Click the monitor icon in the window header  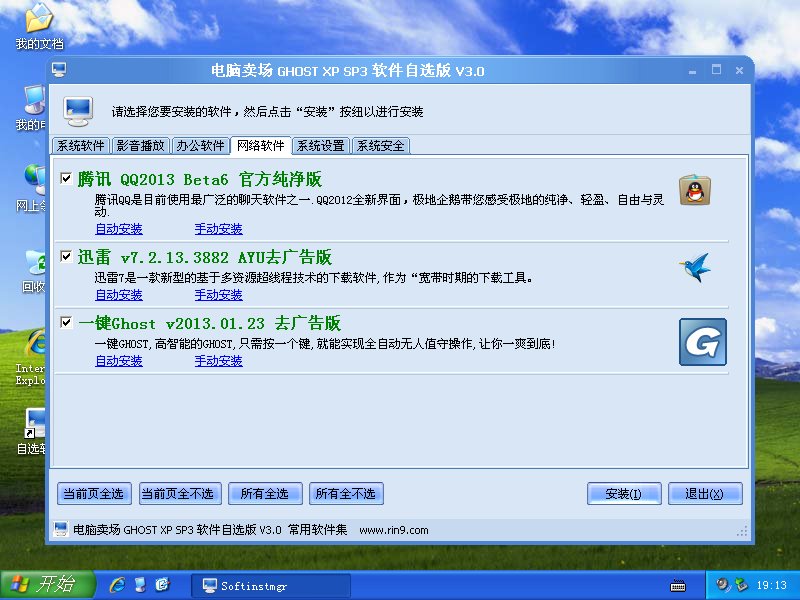coord(79,108)
